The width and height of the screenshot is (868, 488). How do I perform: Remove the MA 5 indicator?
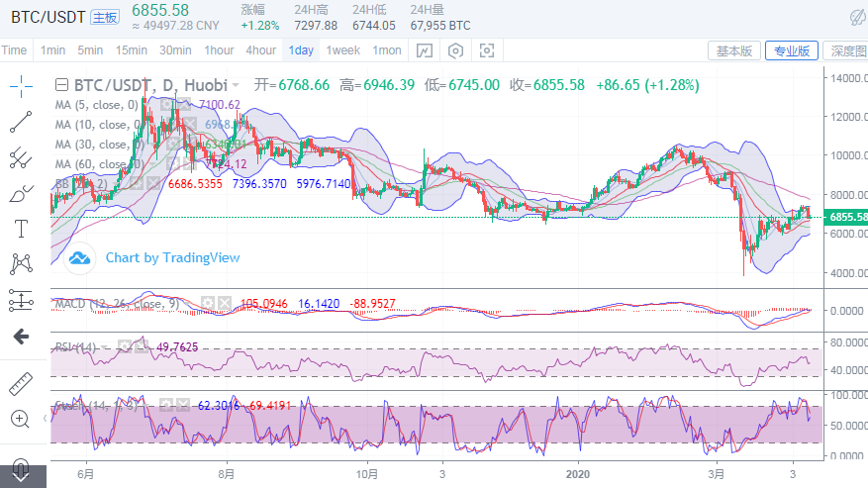(x=184, y=105)
